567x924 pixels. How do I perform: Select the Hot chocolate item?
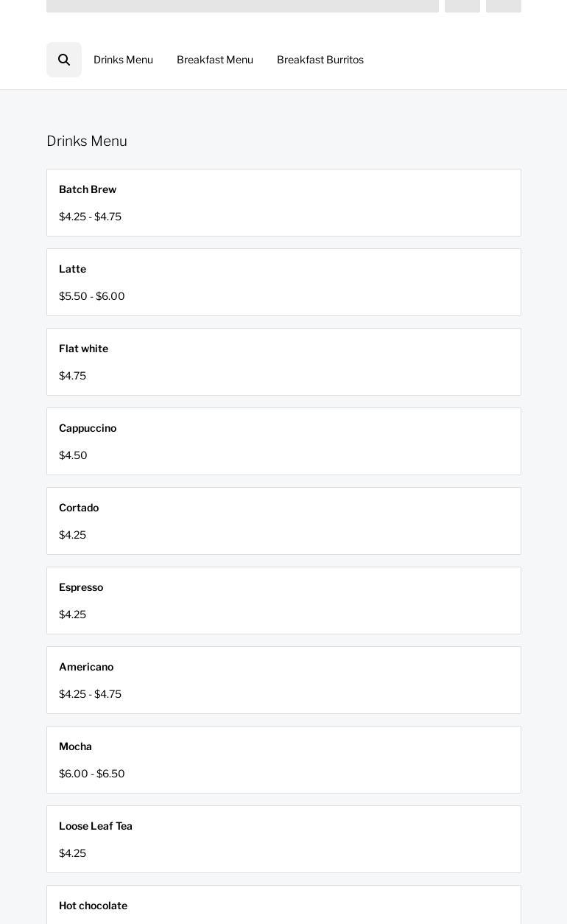(283, 906)
